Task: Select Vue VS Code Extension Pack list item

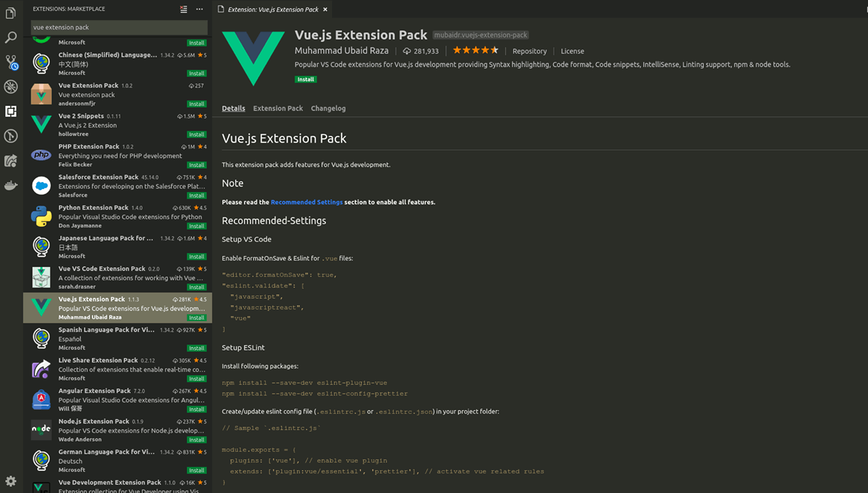Action: click(x=118, y=277)
